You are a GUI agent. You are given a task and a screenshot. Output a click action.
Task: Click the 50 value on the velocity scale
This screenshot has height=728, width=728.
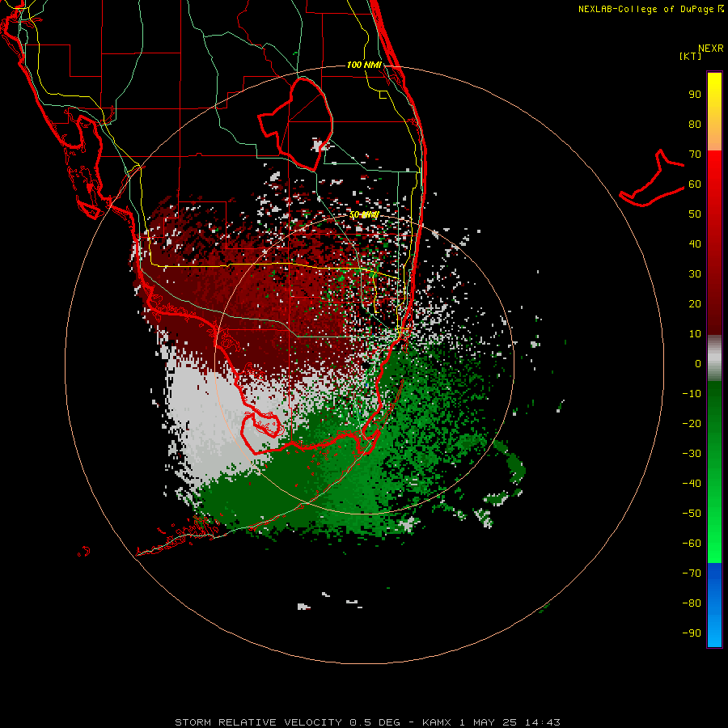coord(695,214)
